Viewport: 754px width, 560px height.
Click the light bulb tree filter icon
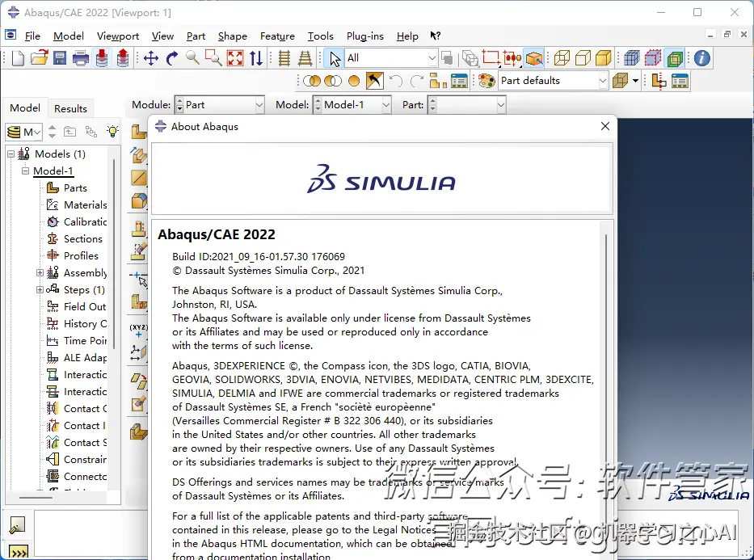coord(112,131)
